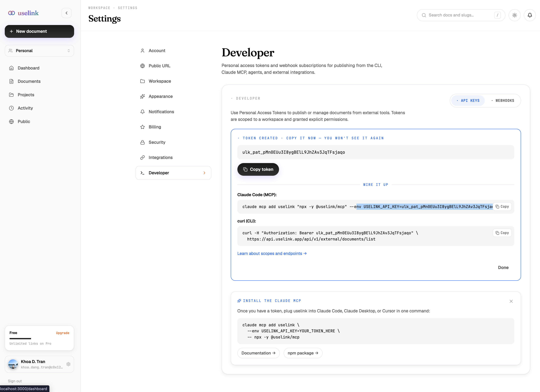Open Learn about scopes and endpoints
540x392 pixels.
(x=272, y=253)
